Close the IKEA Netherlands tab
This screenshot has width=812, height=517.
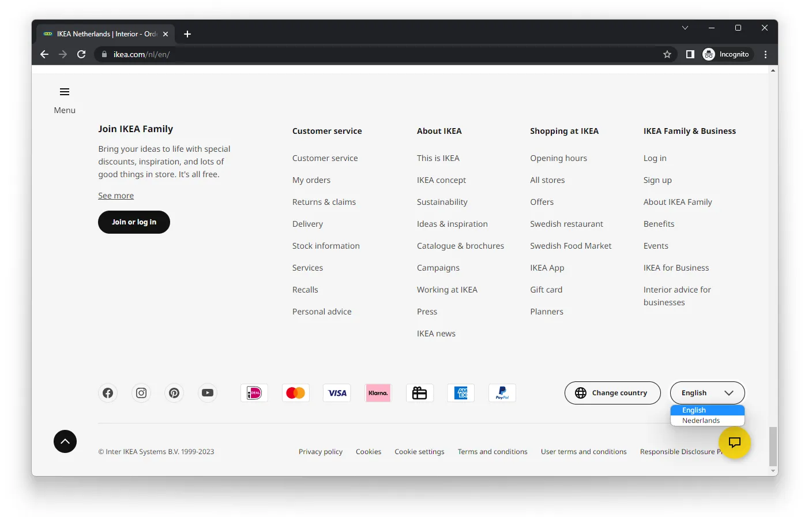tap(166, 34)
